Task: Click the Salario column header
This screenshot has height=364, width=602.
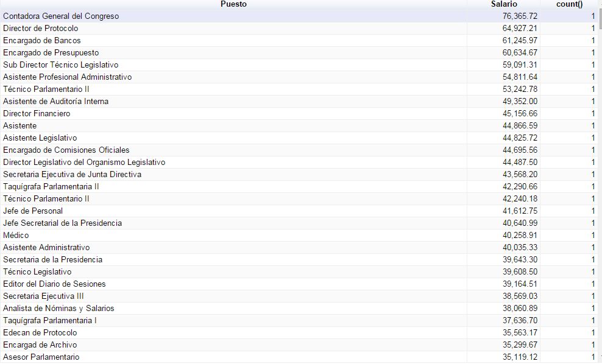Action: pos(503,4)
